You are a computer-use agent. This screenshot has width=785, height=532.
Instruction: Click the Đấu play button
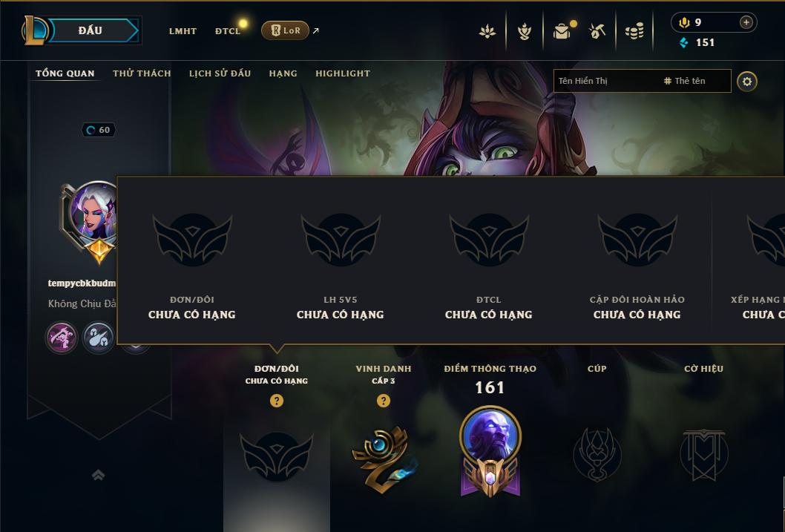coord(91,30)
